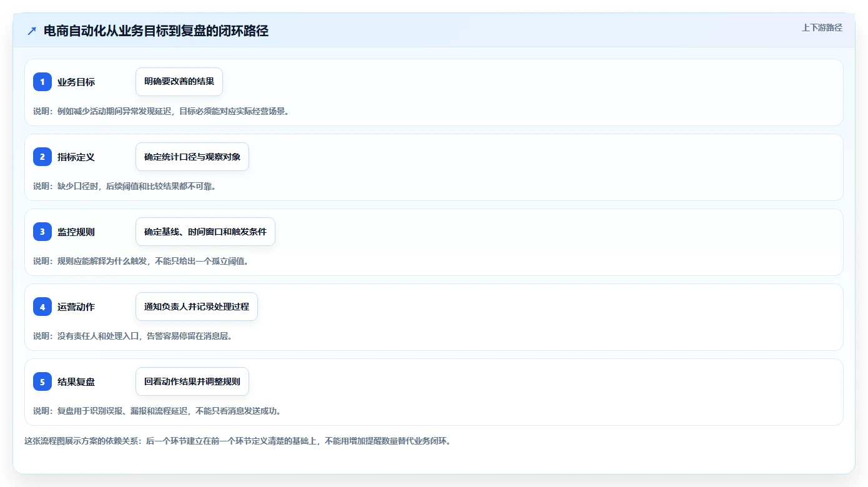Viewport: 868px width, 487px height.
Task: Click the 回看动作结果并调整规则 chip
Action: pos(192,381)
